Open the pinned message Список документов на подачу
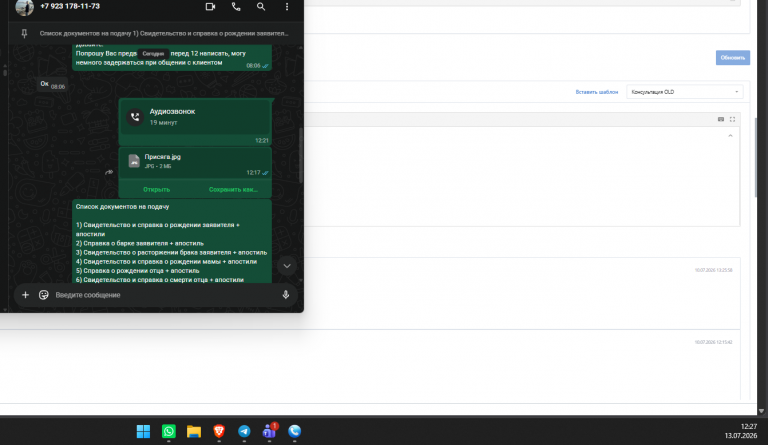Screen dimensions: 768x445 click(x=164, y=34)
